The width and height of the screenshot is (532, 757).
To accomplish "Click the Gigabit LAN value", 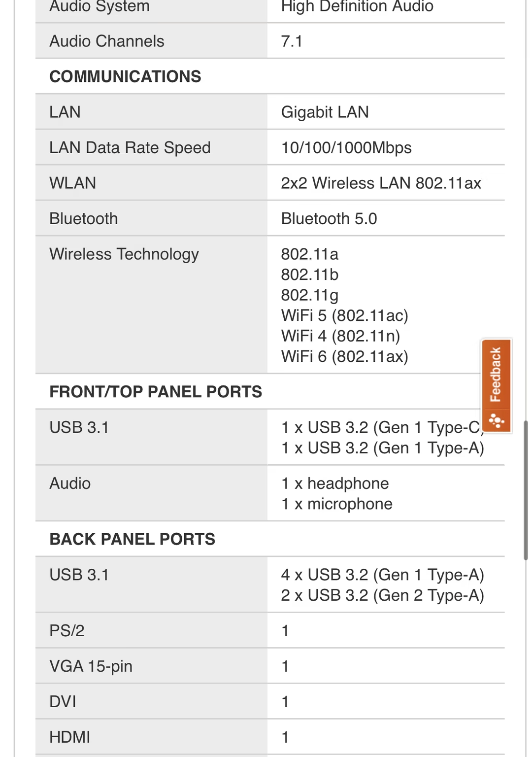I will 325,112.
